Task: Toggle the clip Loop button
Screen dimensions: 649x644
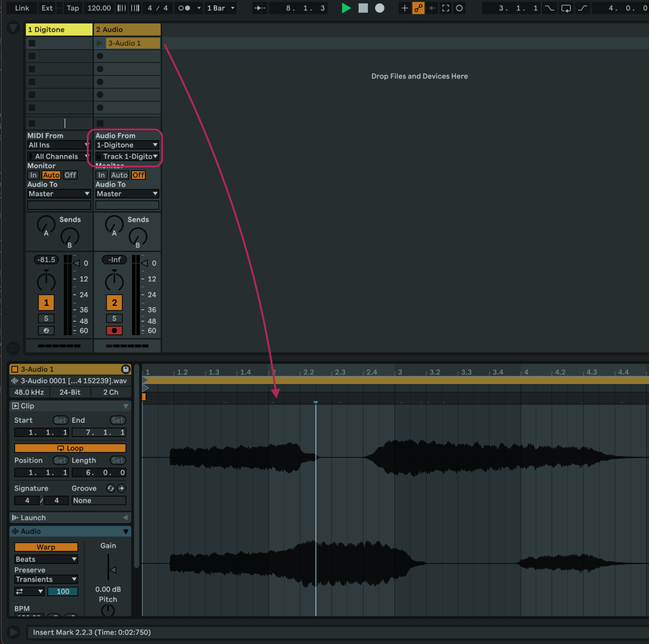Action: coord(70,448)
